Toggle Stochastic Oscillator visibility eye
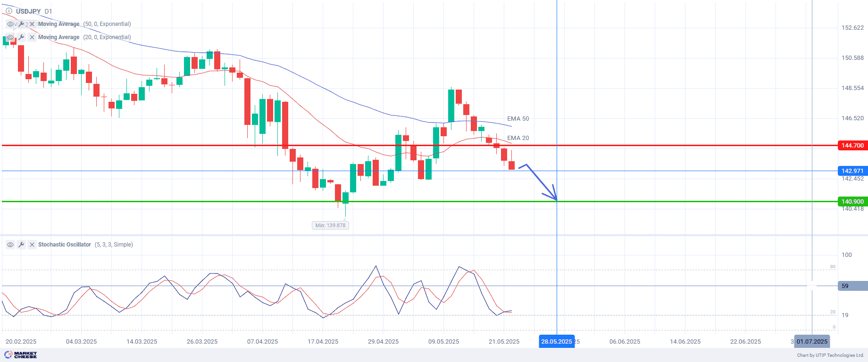 [10, 245]
